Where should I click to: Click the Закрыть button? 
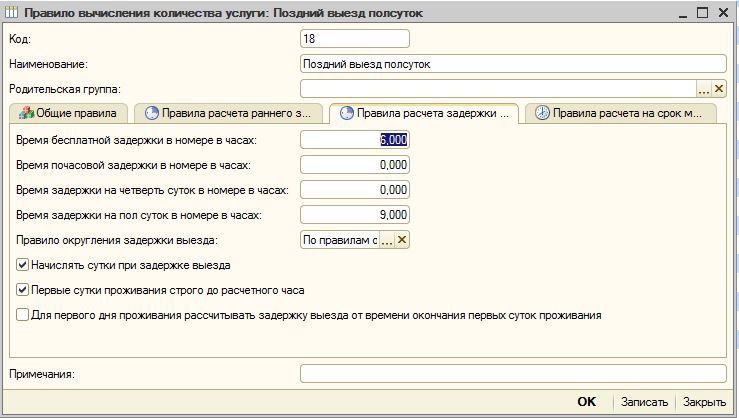[704, 402]
